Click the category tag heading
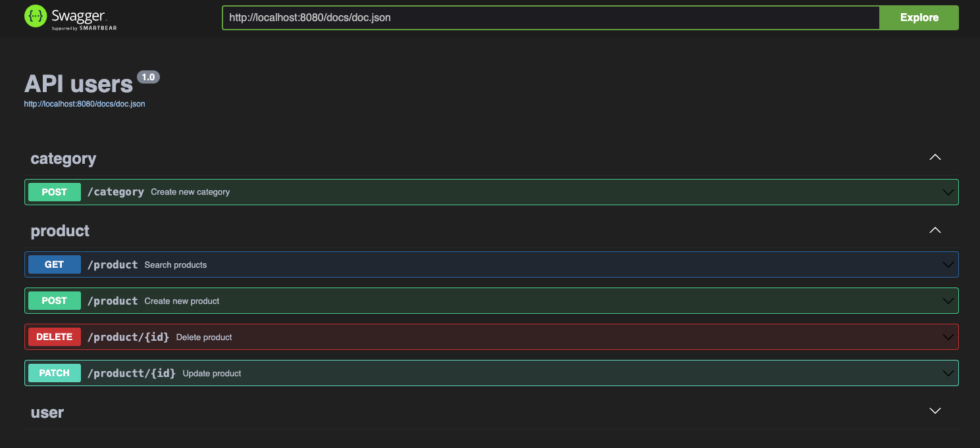Screen dimensions: 980x448 [63, 159]
